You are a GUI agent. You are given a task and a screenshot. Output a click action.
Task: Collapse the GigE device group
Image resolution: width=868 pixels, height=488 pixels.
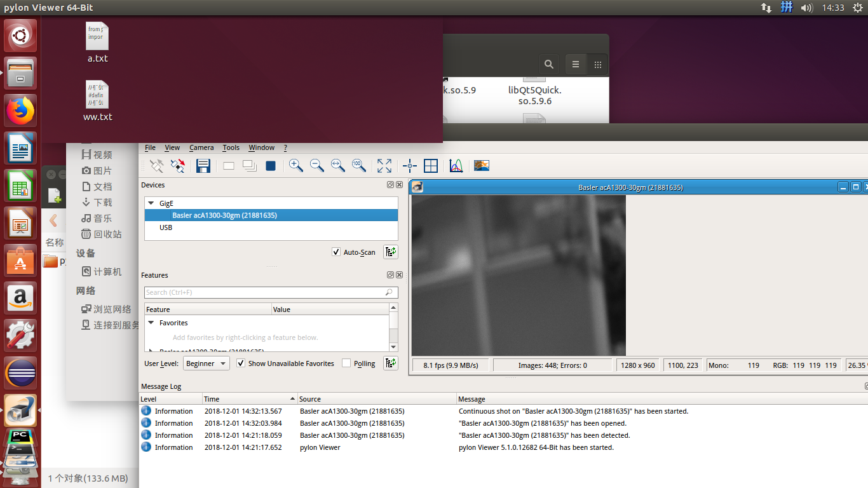151,203
